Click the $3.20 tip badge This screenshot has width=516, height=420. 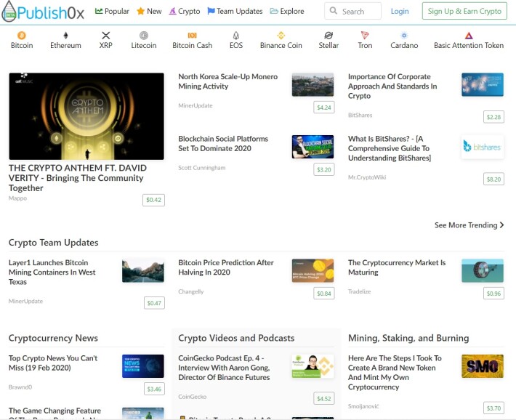(324, 169)
